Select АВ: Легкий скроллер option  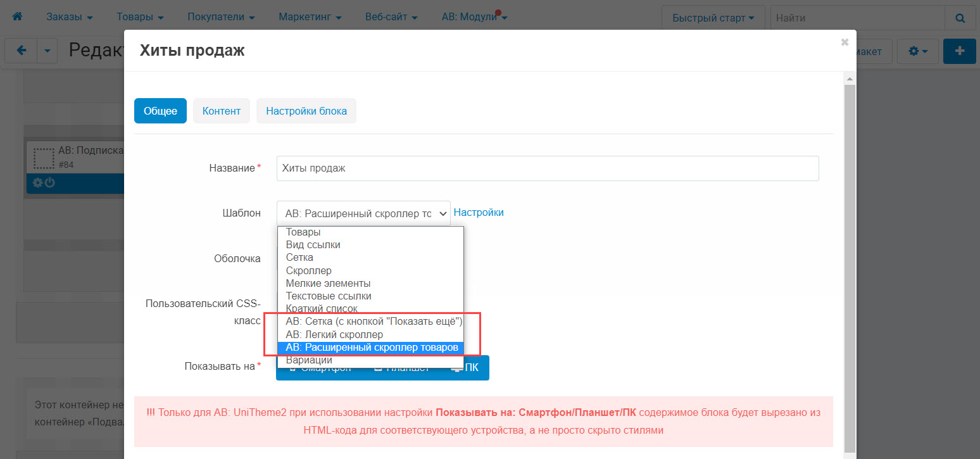334,334
